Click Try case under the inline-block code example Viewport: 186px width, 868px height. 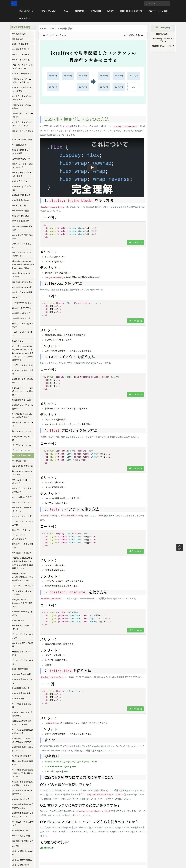coord(135,243)
